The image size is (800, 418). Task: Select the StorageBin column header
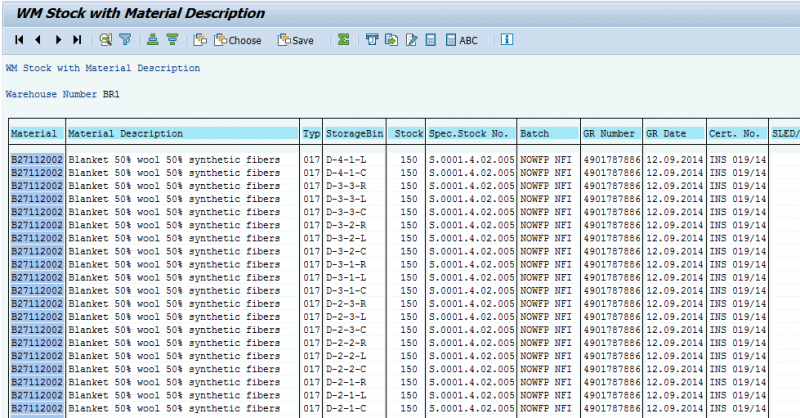(355, 133)
